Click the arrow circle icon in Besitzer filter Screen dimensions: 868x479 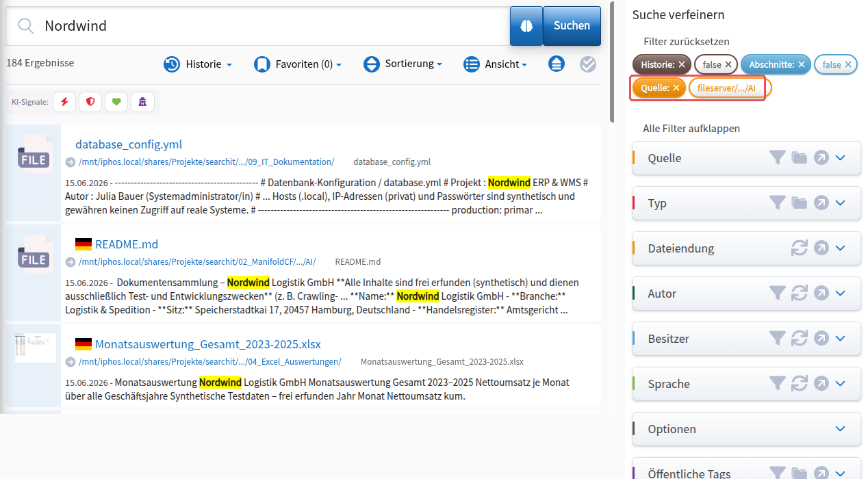pyautogui.click(x=821, y=339)
